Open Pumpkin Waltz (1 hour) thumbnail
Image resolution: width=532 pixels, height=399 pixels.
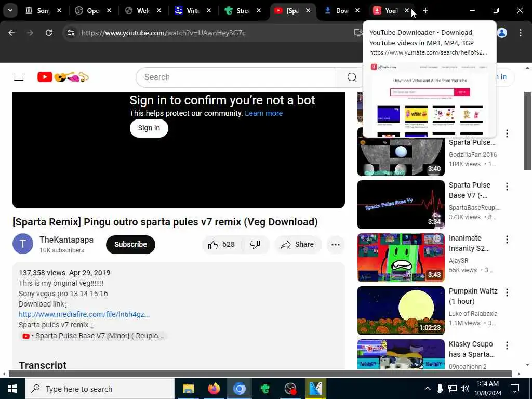pyautogui.click(x=401, y=311)
